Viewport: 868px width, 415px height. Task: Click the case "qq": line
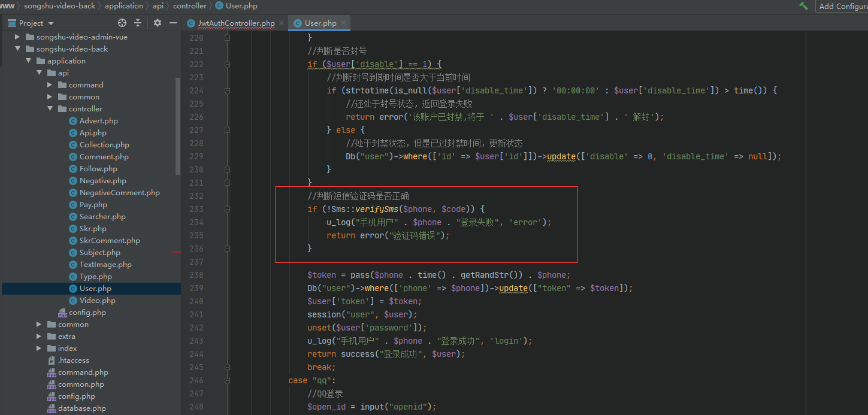[312, 380]
